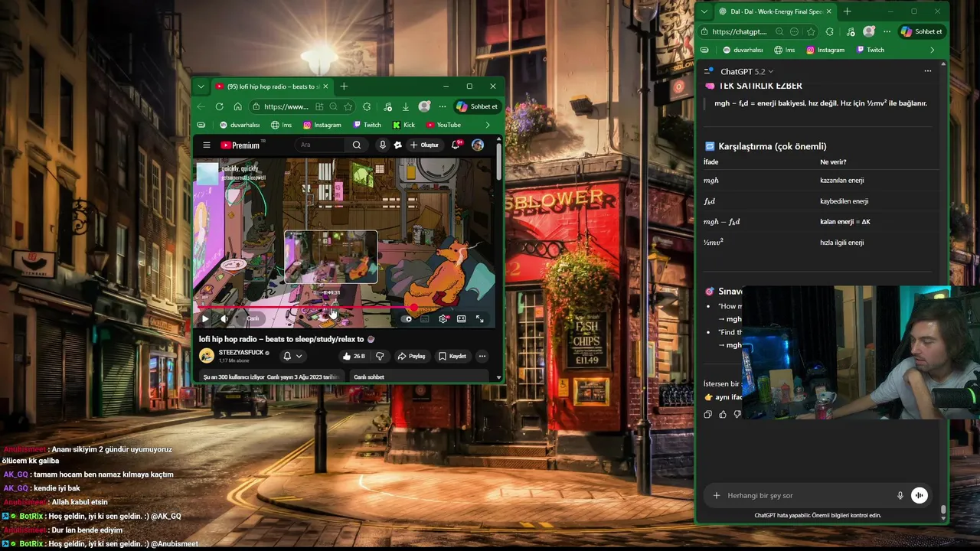The width and height of the screenshot is (980, 551).
Task: Start ChatGPT voice mode with the waveform button
Action: click(920, 495)
